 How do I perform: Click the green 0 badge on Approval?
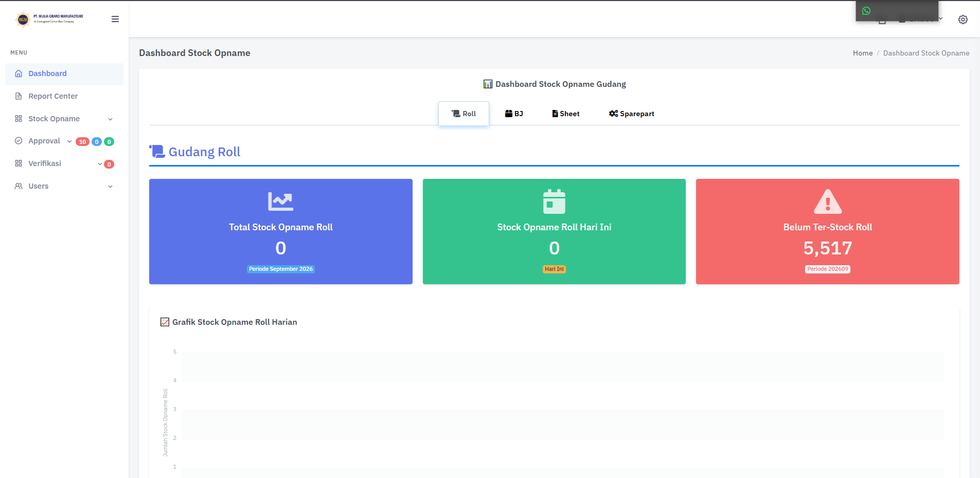click(109, 142)
